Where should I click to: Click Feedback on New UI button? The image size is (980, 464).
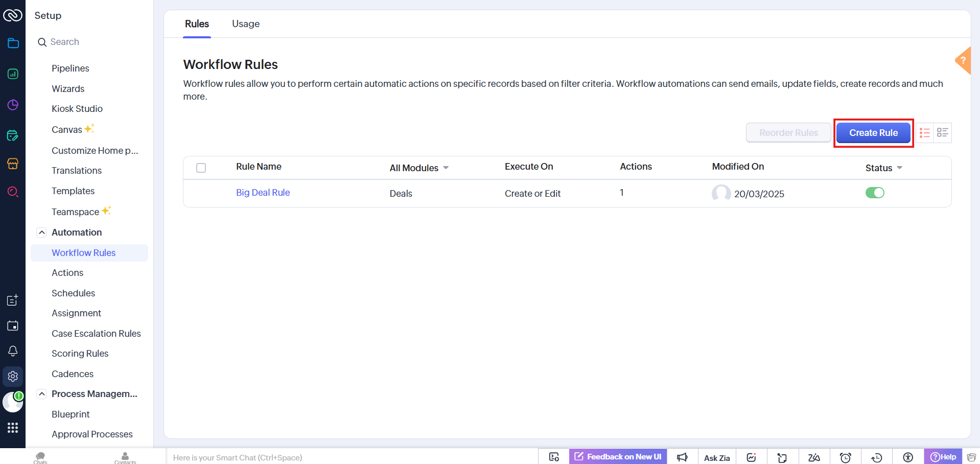[x=618, y=457]
